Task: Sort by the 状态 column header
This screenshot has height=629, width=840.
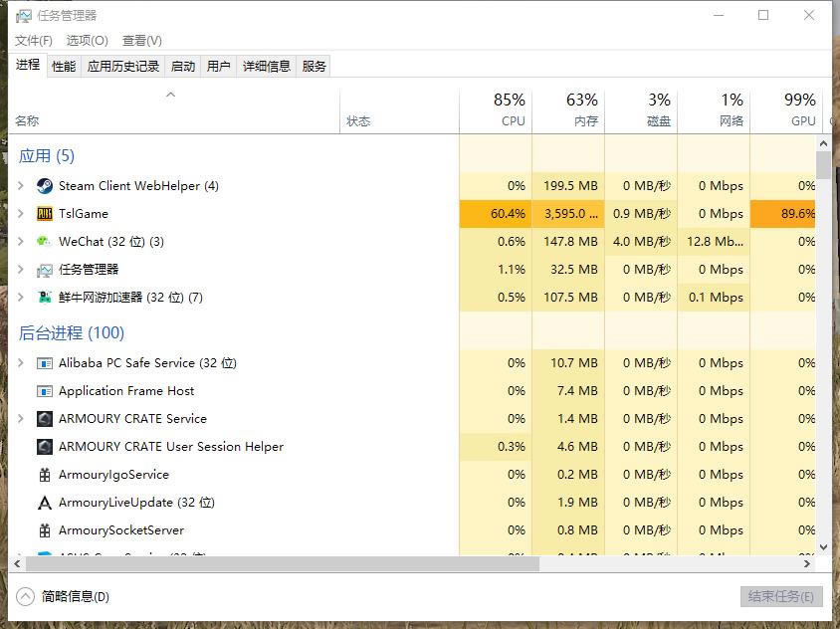Action: [400, 111]
